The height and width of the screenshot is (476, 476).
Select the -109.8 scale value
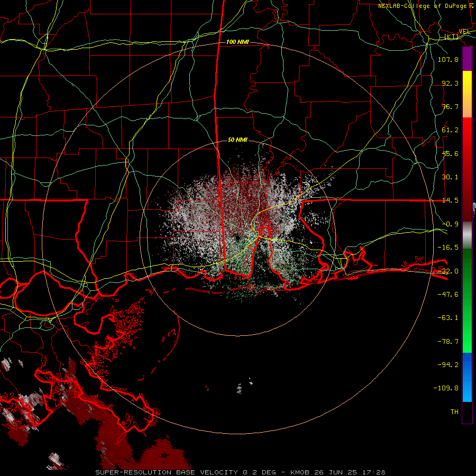tap(446, 388)
